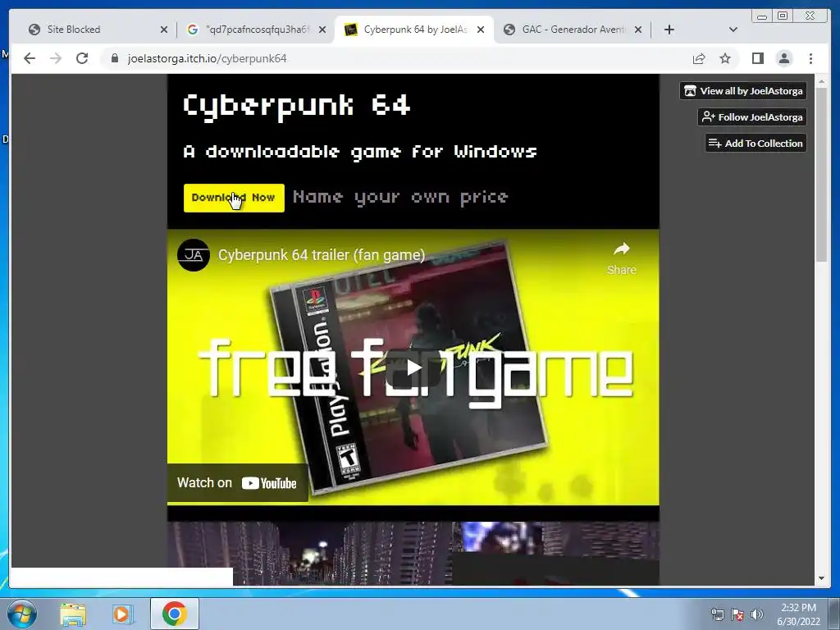Image resolution: width=840 pixels, height=630 pixels.
Task: Toggle the Chrome side panel icon
Action: pos(757,58)
